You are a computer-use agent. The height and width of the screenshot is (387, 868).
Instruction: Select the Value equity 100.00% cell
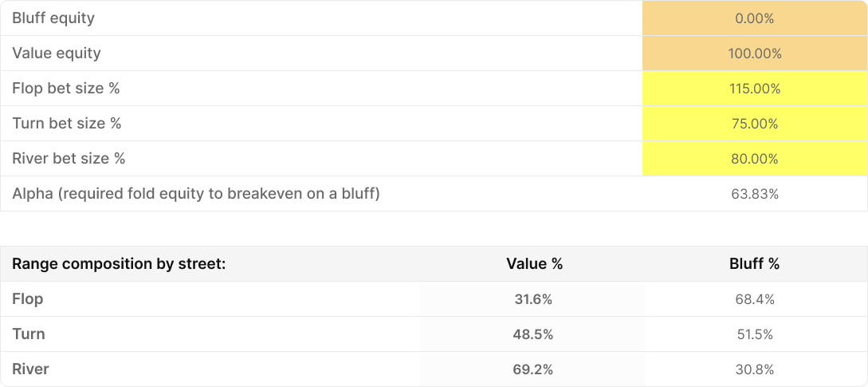[754, 53]
